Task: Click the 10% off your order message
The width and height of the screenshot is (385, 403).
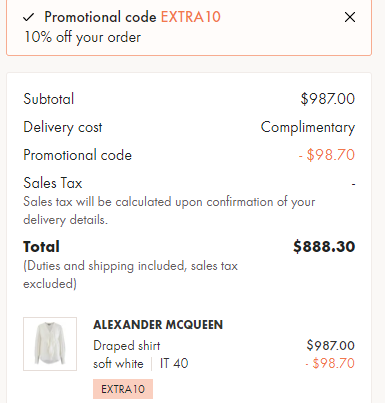Action: [83, 37]
